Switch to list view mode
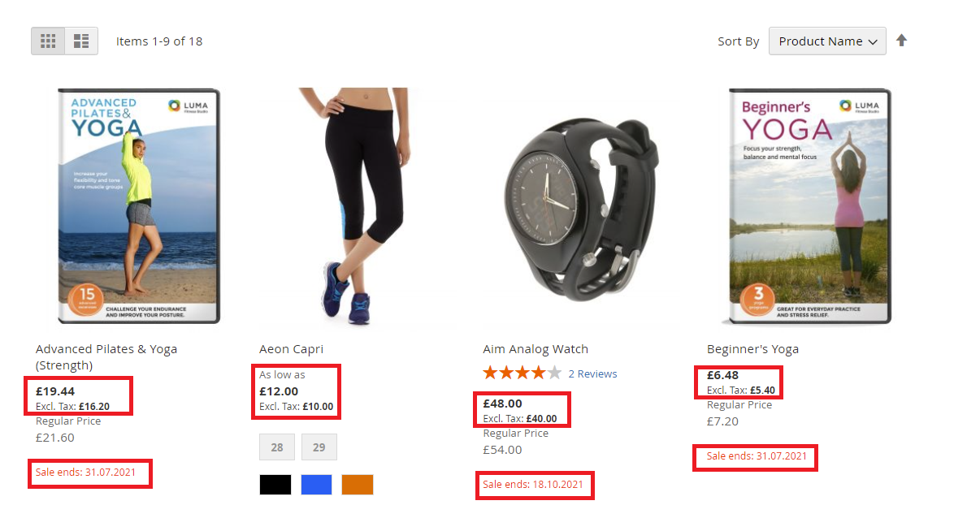The width and height of the screenshot is (980, 518). coord(81,41)
